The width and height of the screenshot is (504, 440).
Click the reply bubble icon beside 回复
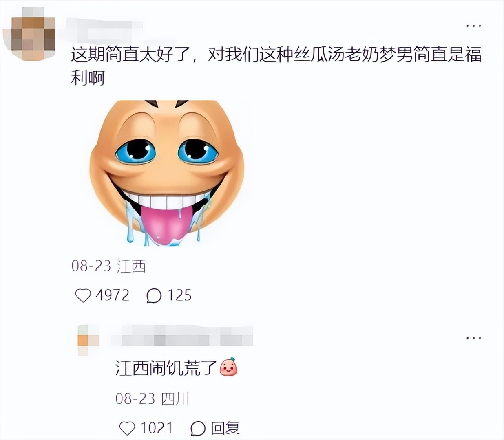[x=198, y=428]
